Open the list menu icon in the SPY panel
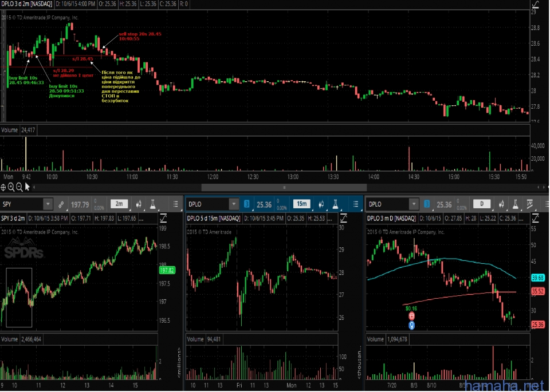Screen dimensions: 550x392 (x=175, y=204)
